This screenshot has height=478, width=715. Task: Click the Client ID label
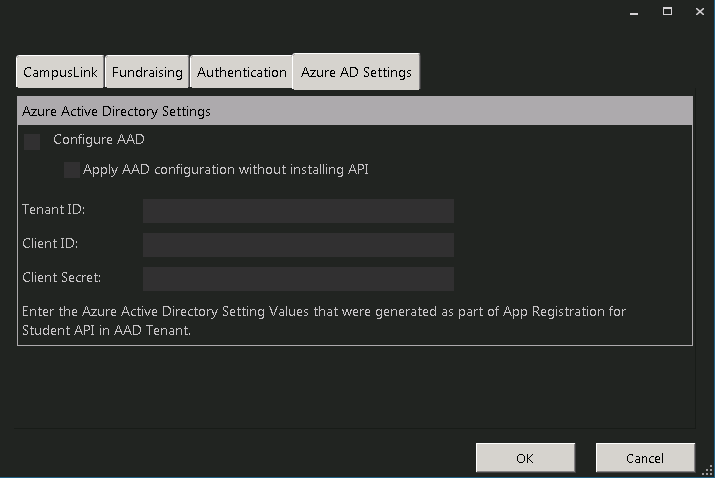(x=49, y=243)
